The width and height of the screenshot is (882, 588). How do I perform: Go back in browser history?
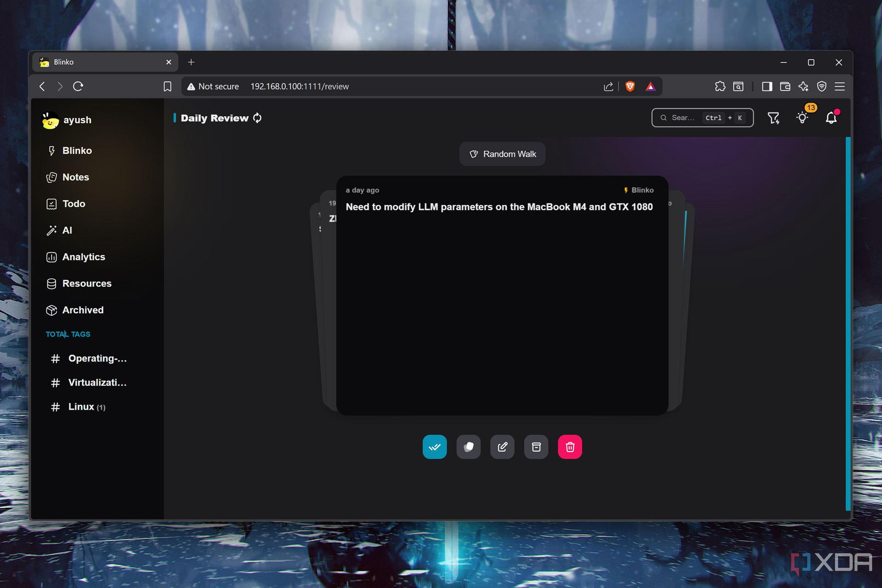point(42,86)
